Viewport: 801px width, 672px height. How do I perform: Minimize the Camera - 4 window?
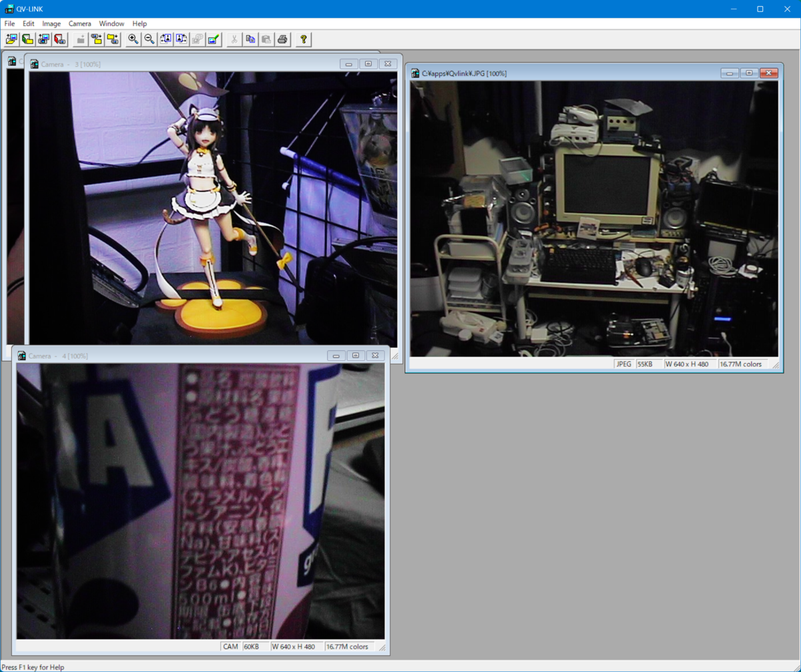[336, 356]
